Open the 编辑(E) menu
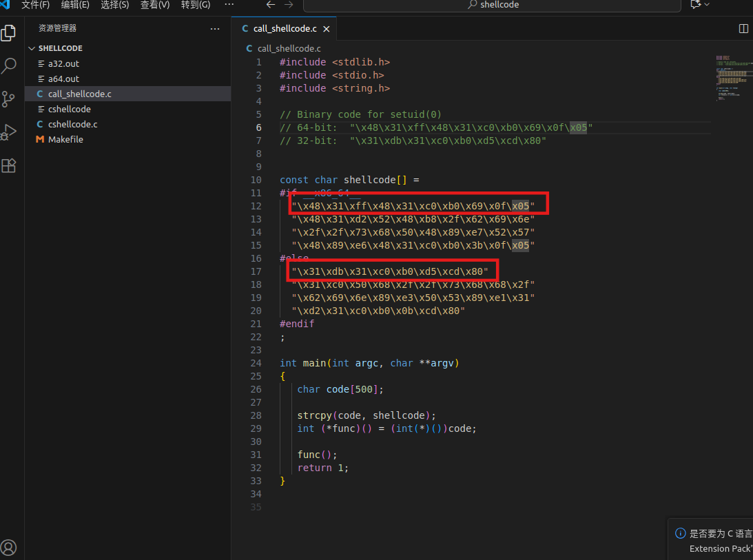The image size is (753, 560). pyautogui.click(x=75, y=5)
